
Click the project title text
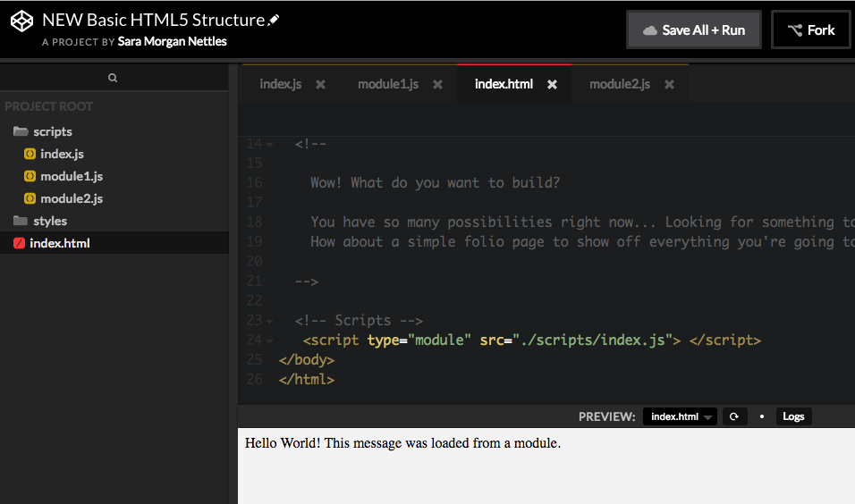pos(153,21)
